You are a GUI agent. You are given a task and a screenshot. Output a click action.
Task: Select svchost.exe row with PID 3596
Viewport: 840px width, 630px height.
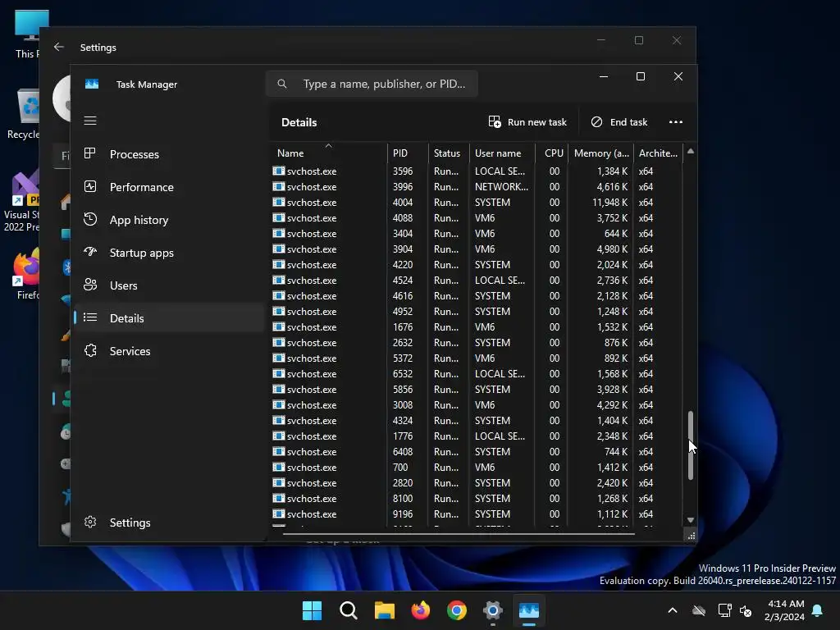click(476, 171)
